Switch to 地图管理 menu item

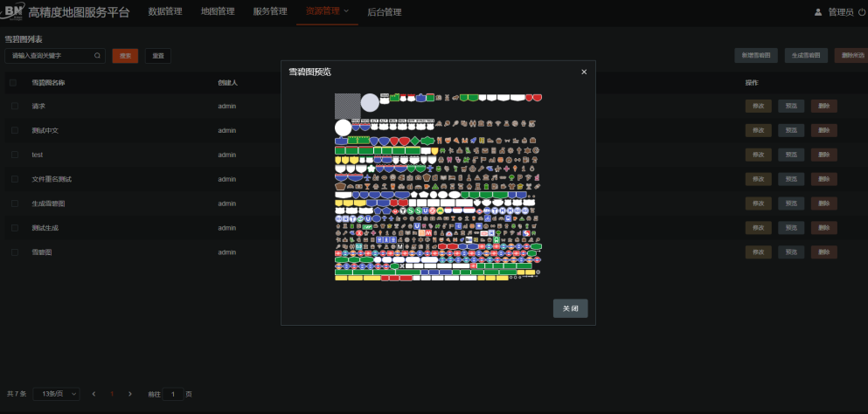point(218,11)
